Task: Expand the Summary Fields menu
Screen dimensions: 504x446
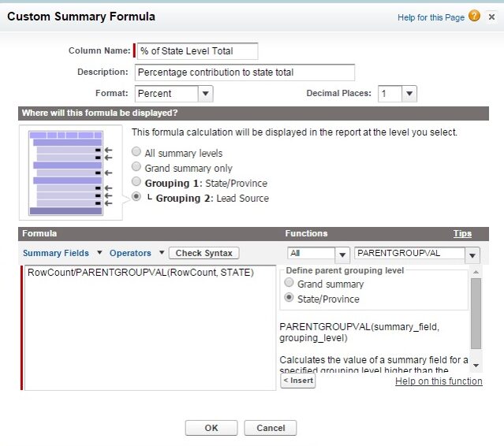Action: coord(62,253)
